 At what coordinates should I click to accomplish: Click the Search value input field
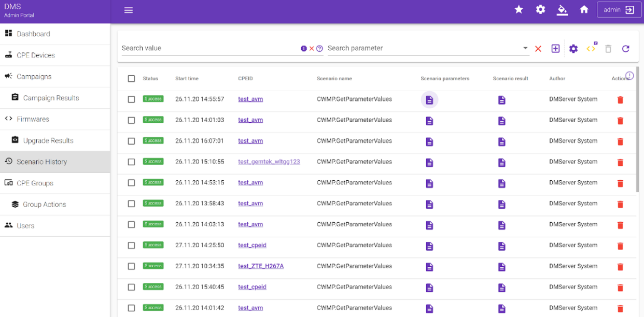pos(207,48)
